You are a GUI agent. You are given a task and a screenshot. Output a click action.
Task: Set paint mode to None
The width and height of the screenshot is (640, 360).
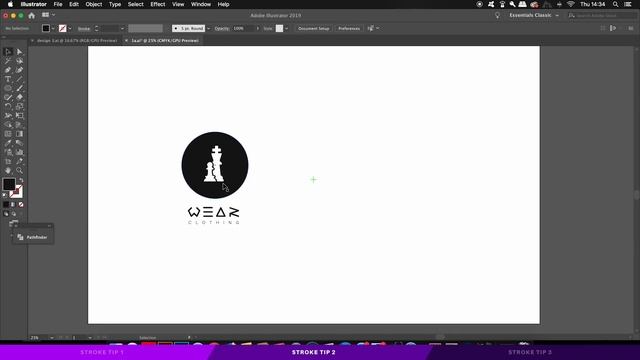[21, 204]
